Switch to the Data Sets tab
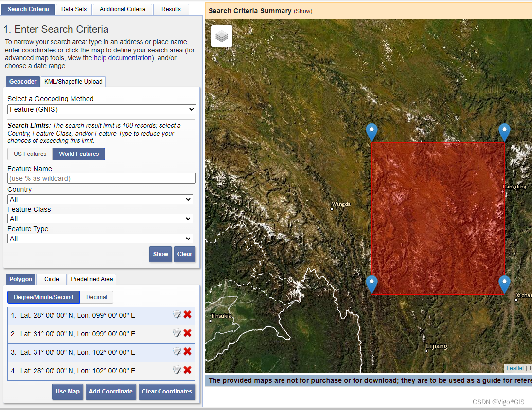 coord(73,9)
